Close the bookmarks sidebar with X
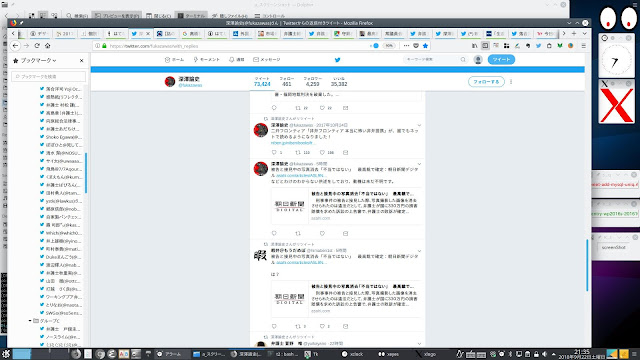 coord(82,60)
